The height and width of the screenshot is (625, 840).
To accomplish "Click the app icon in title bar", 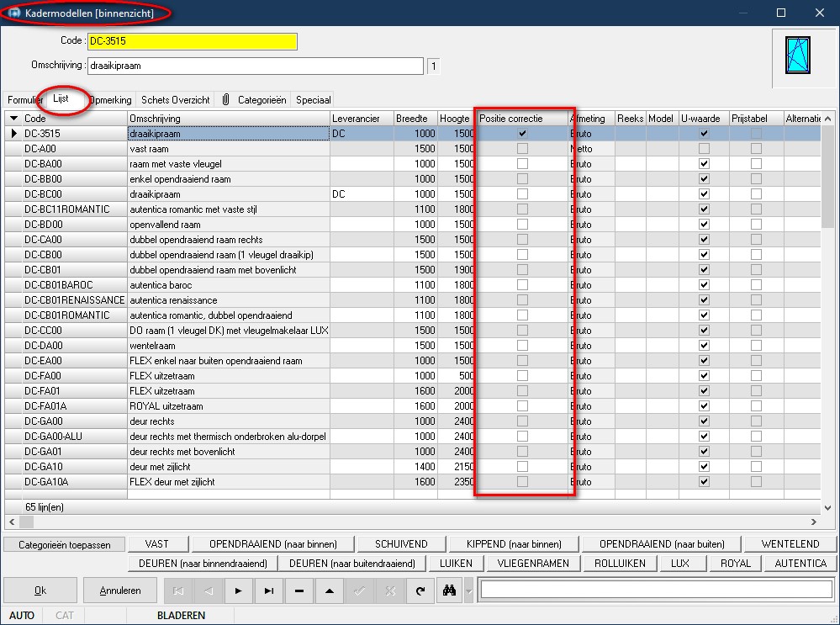I will 14,13.
